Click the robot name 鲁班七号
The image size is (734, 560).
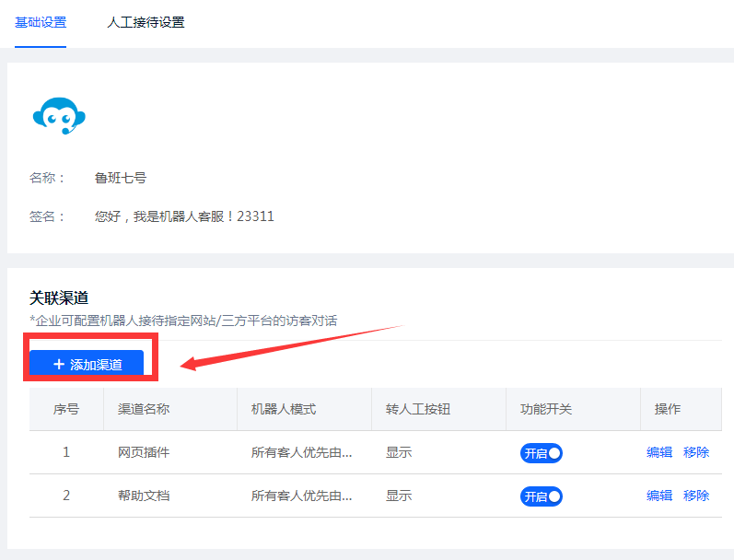click(121, 178)
